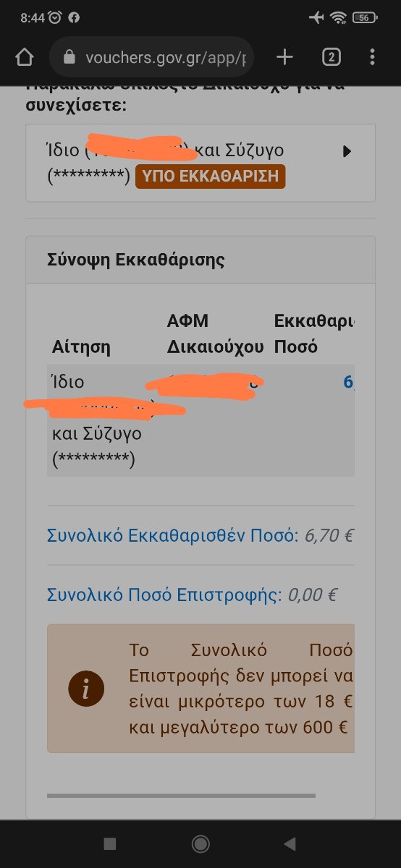Image resolution: width=401 pixels, height=868 pixels.
Task: Open the tab switcher showing 2 tabs
Action: point(331,57)
